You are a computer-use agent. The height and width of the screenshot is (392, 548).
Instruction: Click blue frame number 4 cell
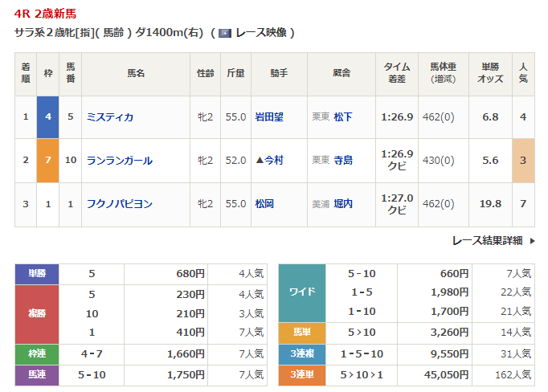48,117
